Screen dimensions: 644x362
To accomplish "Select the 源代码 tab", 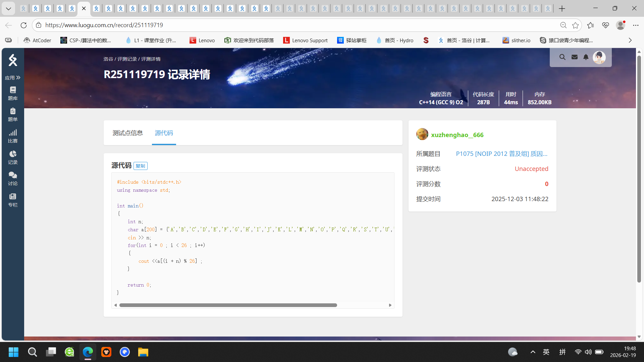I will click(x=164, y=133).
